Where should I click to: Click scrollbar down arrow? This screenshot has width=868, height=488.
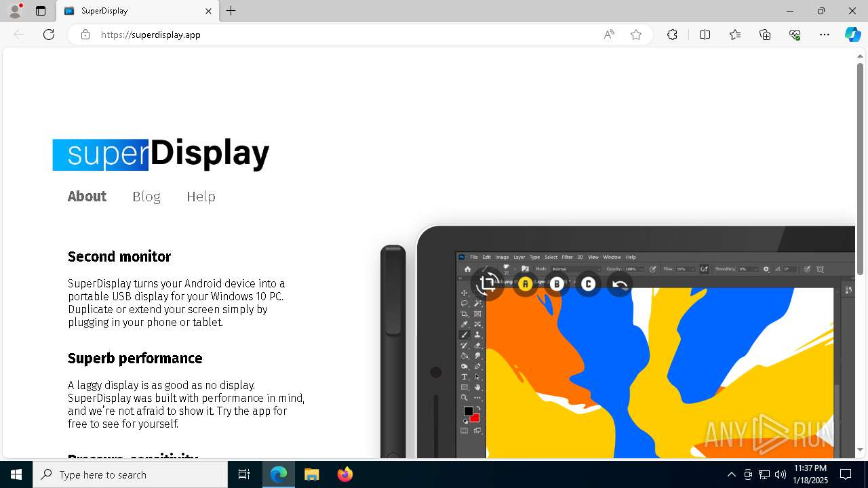[860, 449]
